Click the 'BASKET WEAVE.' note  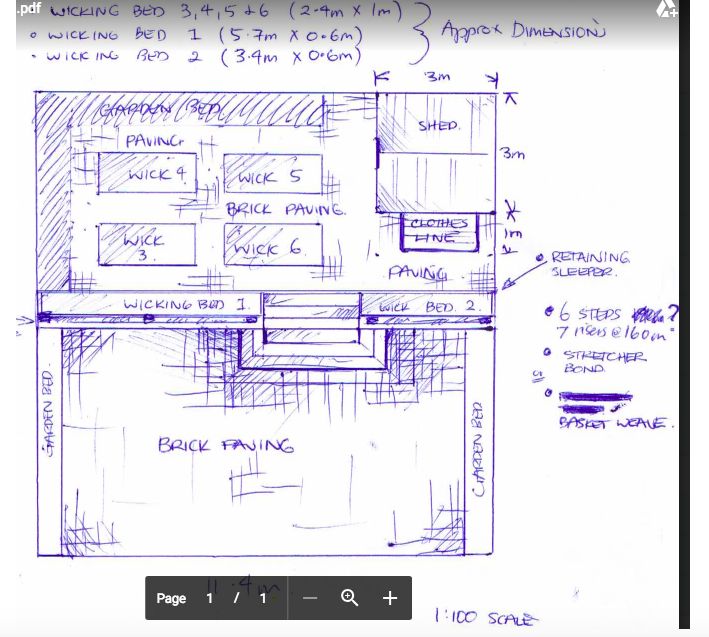tap(615, 423)
